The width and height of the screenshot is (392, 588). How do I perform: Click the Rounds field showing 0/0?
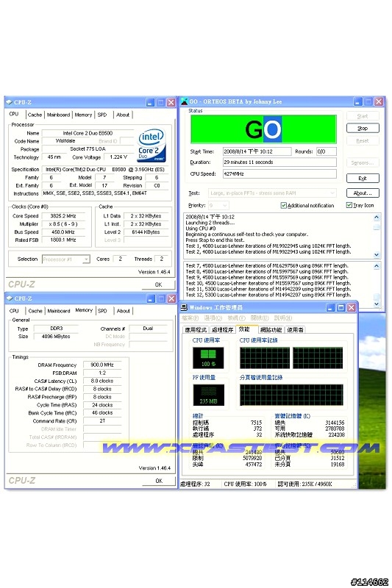326,151
